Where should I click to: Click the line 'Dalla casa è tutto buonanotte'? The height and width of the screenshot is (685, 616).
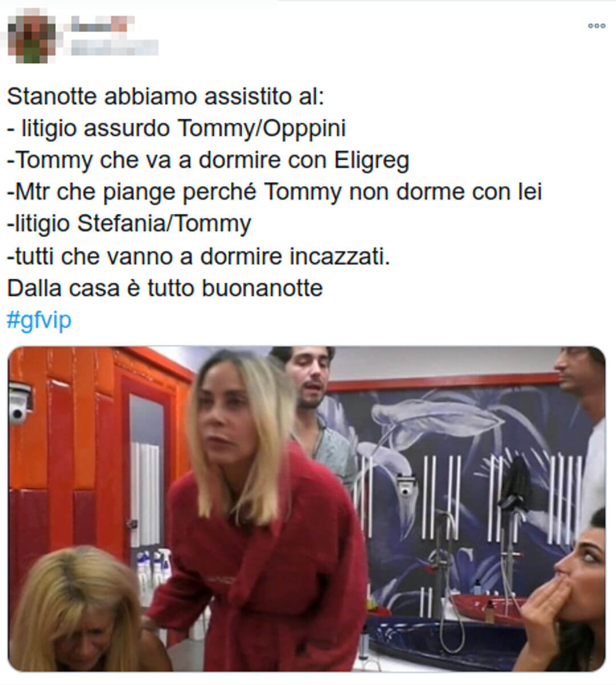(x=165, y=288)
